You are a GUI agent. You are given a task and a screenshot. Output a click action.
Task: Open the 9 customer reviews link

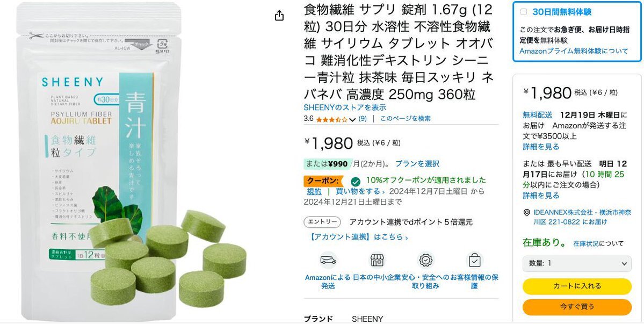[x=363, y=119]
